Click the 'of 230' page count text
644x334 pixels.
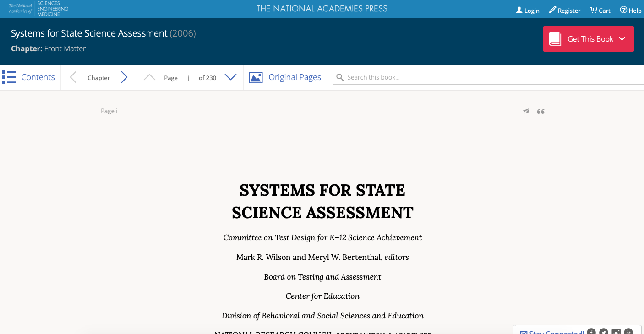(207, 78)
